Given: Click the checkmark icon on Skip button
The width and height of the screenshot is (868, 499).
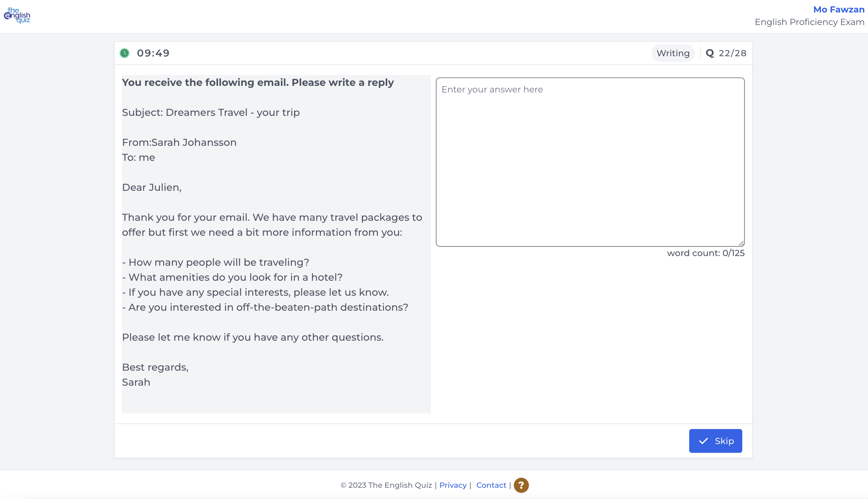Looking at the screenshot, I should coord(703,441).
